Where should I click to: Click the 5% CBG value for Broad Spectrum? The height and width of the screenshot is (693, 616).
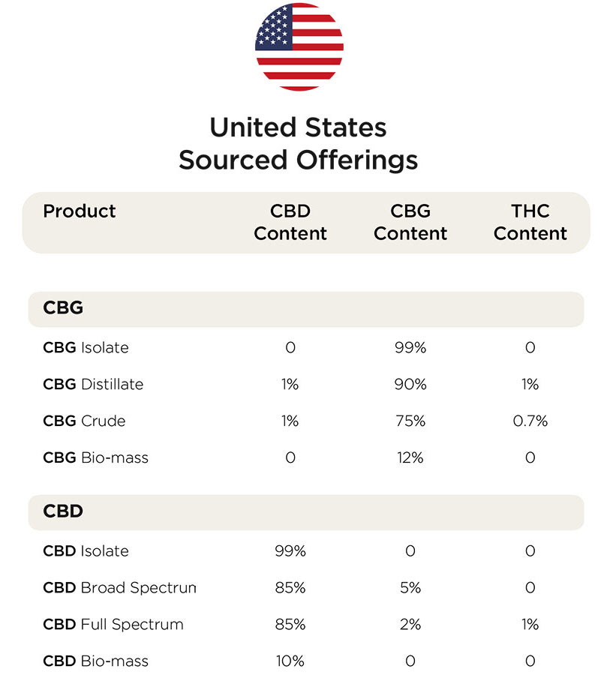410,588
